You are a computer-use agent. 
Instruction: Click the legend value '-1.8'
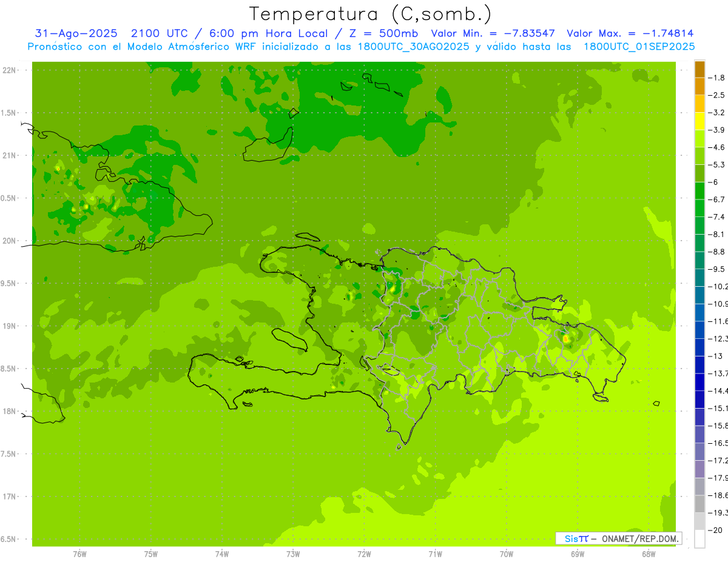pyautogui.click(x=718, y=78)
